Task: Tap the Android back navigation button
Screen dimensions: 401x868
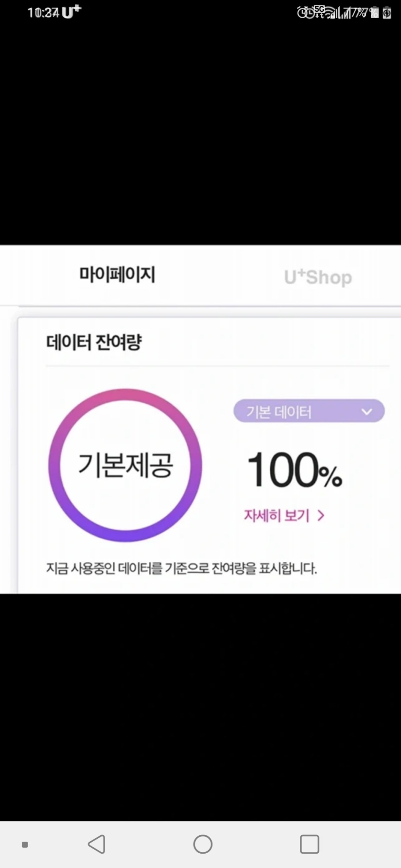Action: click(x=96, y=844)
